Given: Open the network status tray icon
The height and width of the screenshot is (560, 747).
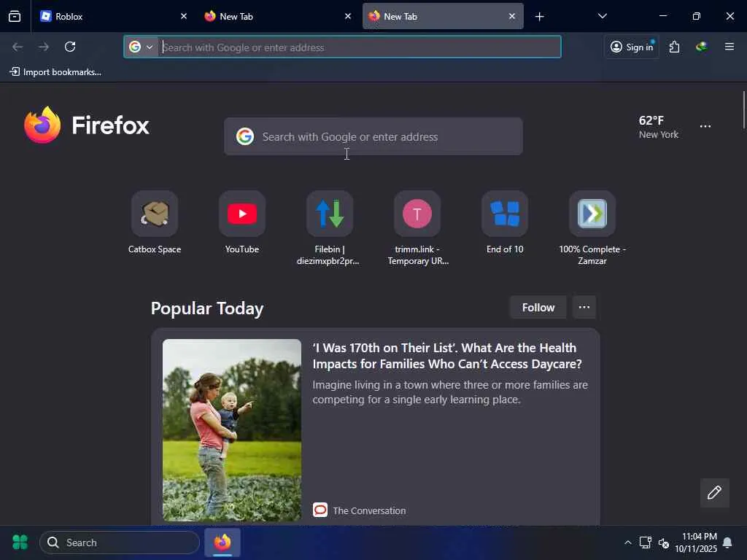Looking at the screenshot, I should coord(645,542).
